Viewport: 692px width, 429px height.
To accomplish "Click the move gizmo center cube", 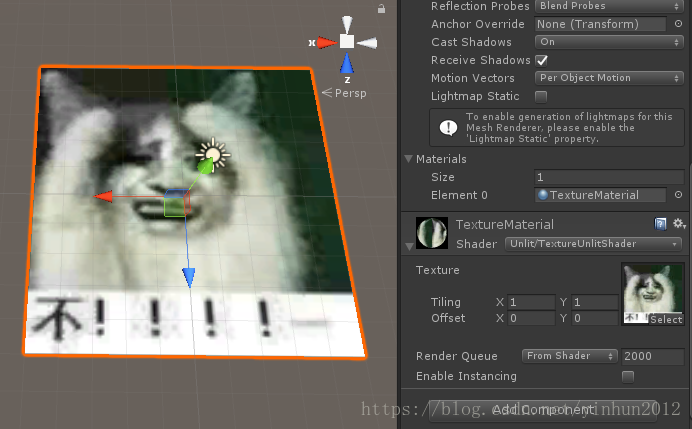I will [177, 203].
